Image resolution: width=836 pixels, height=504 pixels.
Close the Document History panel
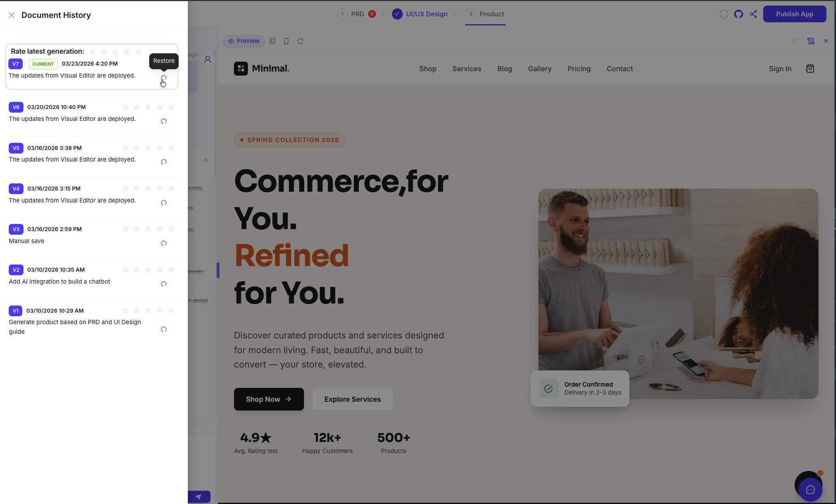click(12, 15)
